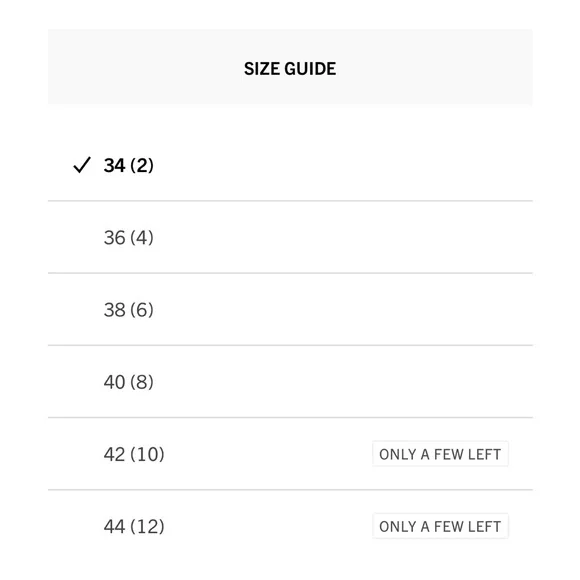Click the 'Only a few left' badge for 42 (10)
580x580 pixels.
[x=440, y=454]
